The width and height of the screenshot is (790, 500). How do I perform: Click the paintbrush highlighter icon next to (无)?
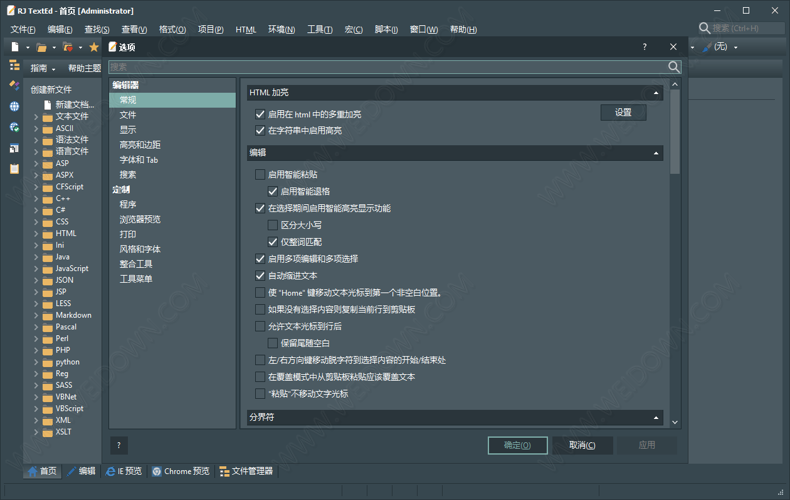[x=707, y=47]
